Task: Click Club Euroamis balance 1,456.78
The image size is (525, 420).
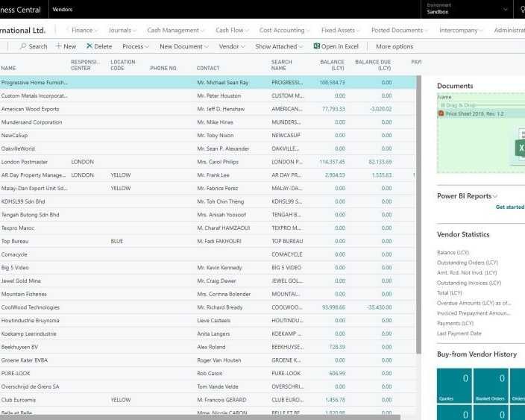Action: 335,400
